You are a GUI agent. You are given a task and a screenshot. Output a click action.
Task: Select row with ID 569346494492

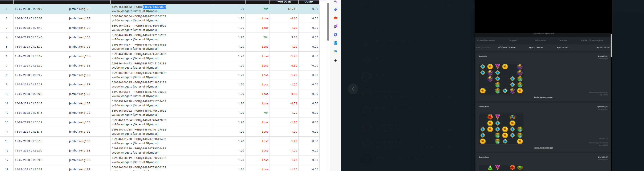pyautogui.click(x=159, y=66)
